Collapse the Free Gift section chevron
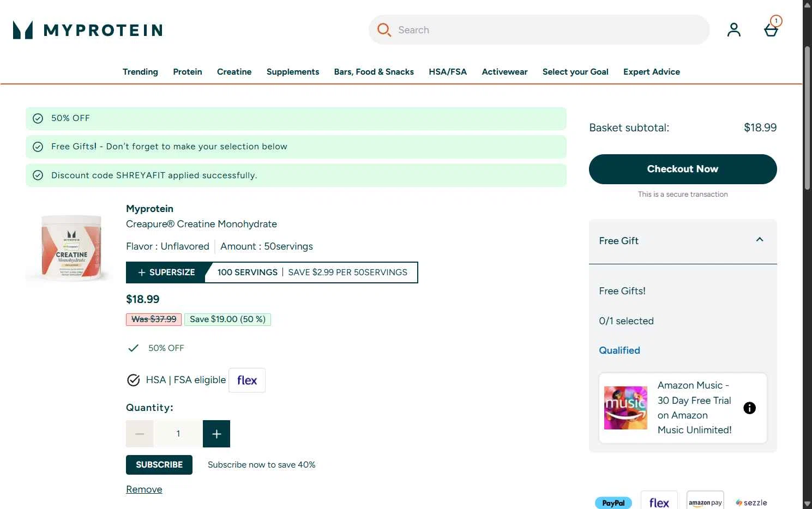Image resolution: width=812 pixels, height=509 pixels. [x=760, y=240]
